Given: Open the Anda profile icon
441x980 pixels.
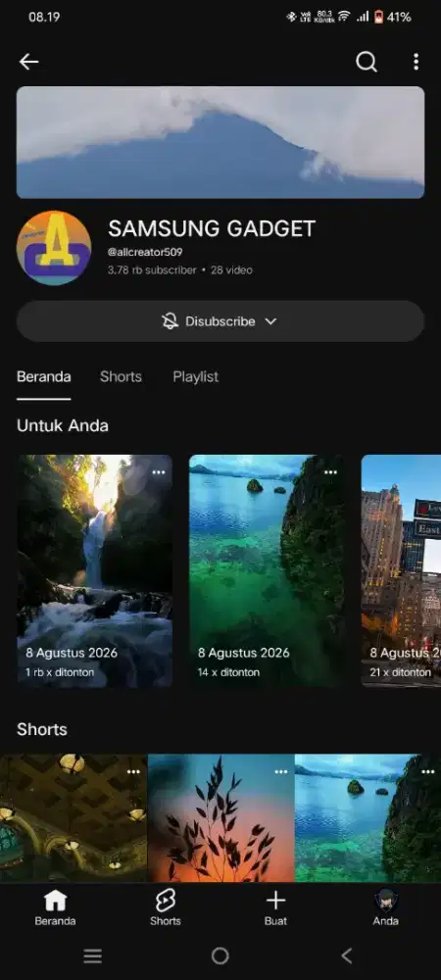Looking at the screenshot, I should [x=385, y=901].
